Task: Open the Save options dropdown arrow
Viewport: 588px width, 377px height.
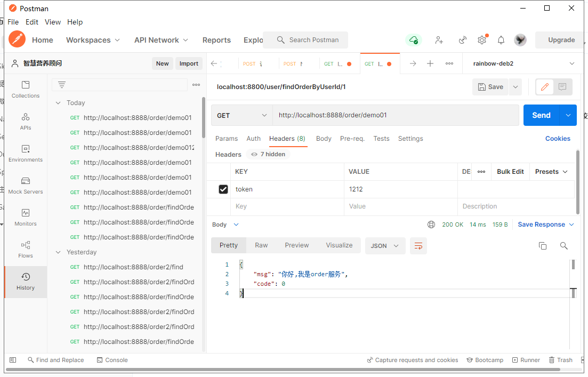Action: pos(515,87)
